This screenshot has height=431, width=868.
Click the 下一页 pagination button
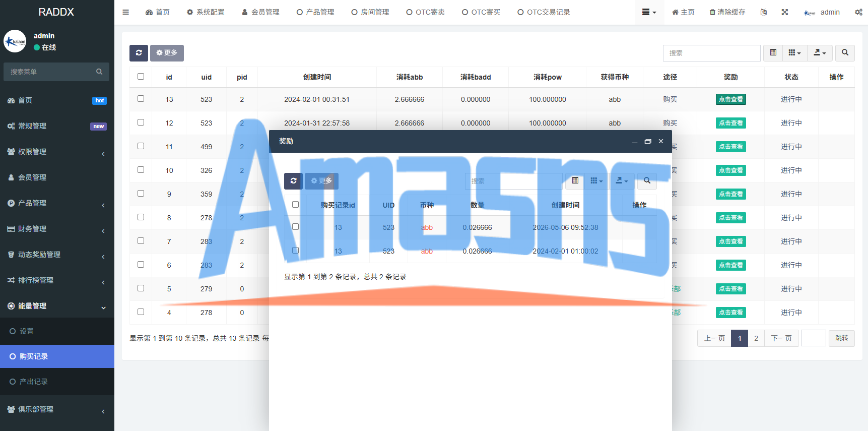(x=781, y=338)
